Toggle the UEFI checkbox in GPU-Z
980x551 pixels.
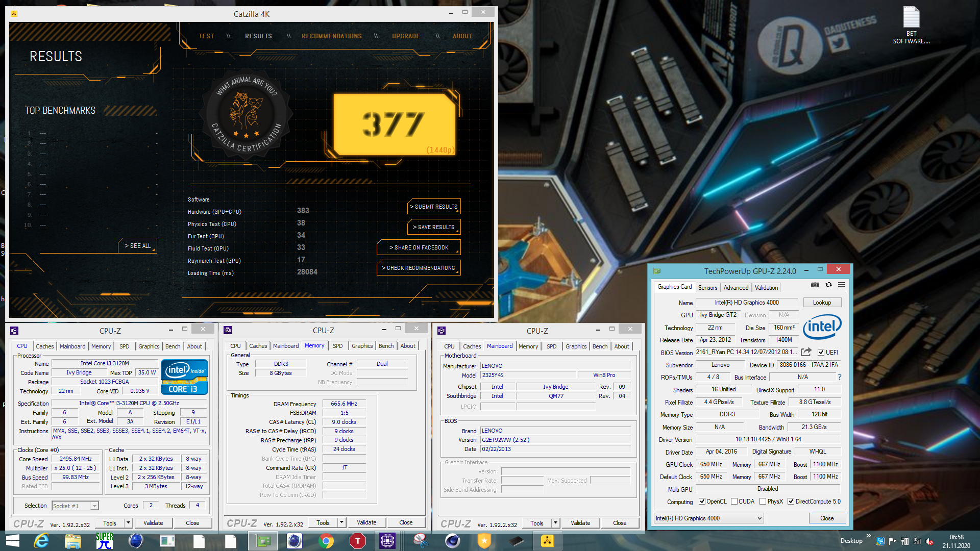pos(821,353)
